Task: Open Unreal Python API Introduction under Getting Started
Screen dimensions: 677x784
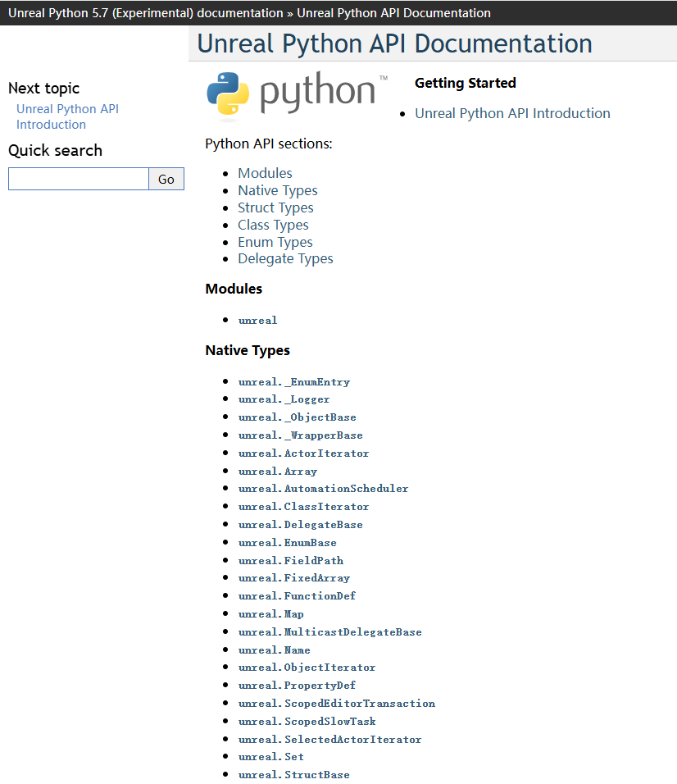Action: tap(512, 113)
